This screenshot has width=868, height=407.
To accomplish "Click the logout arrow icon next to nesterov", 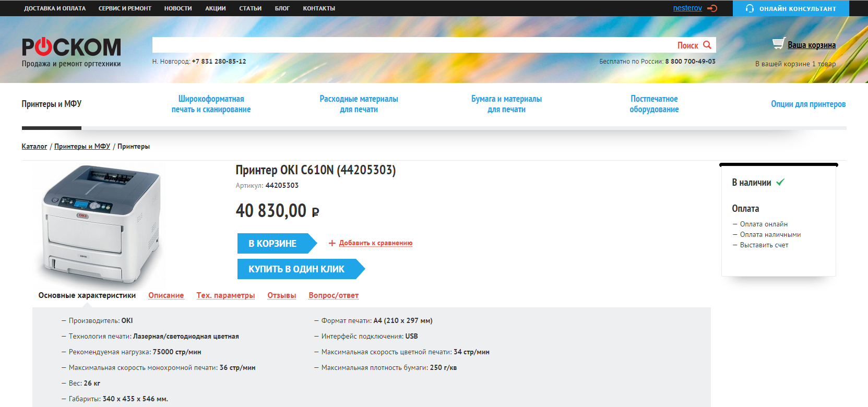I will (x=712, y=8).
